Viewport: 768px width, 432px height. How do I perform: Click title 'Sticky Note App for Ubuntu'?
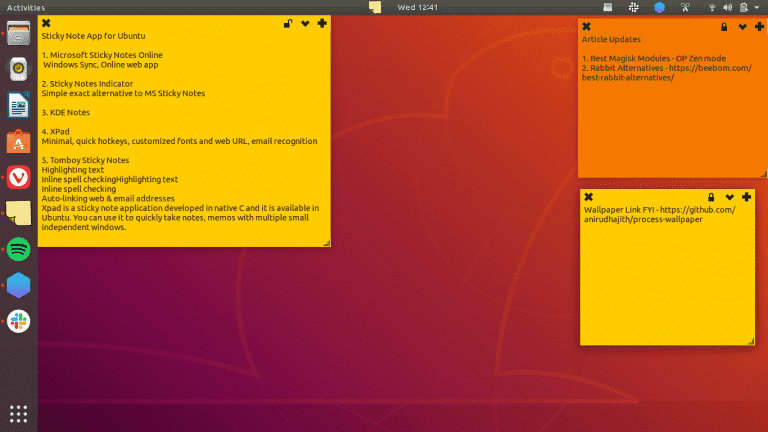coord(93,36)
